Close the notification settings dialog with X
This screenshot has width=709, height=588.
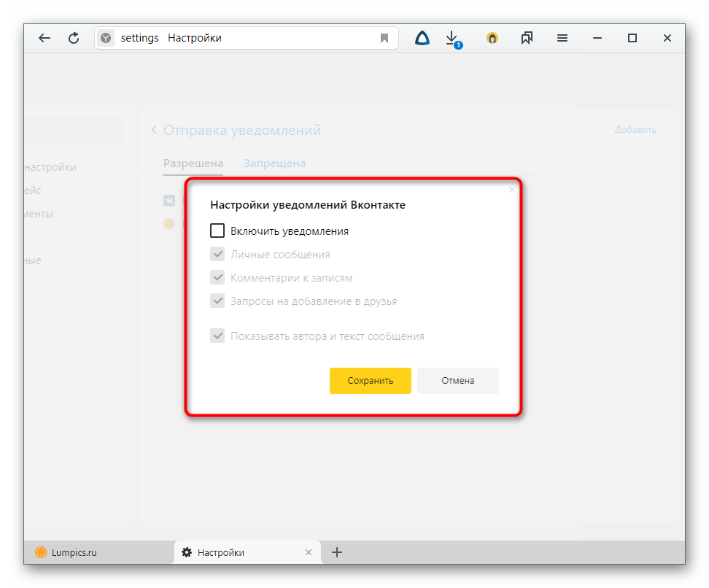click(512, 190)
